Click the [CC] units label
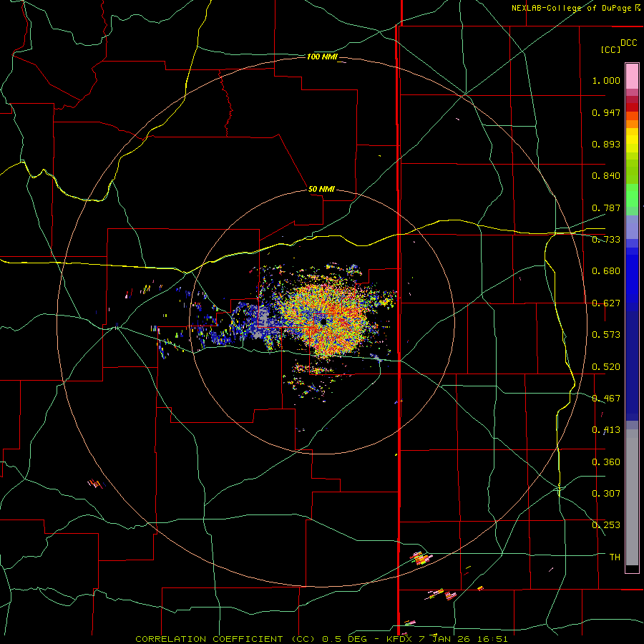Image resolution: width=644 pixels, height=644 pixels. (x=610, y=49)
